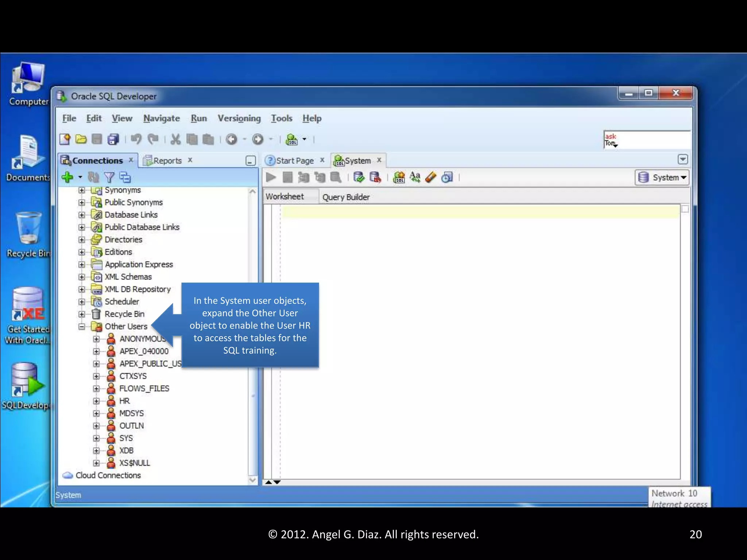Open the System connection dropdown
Viewport: 747px width, 560px height.
[x=662, y=178]
